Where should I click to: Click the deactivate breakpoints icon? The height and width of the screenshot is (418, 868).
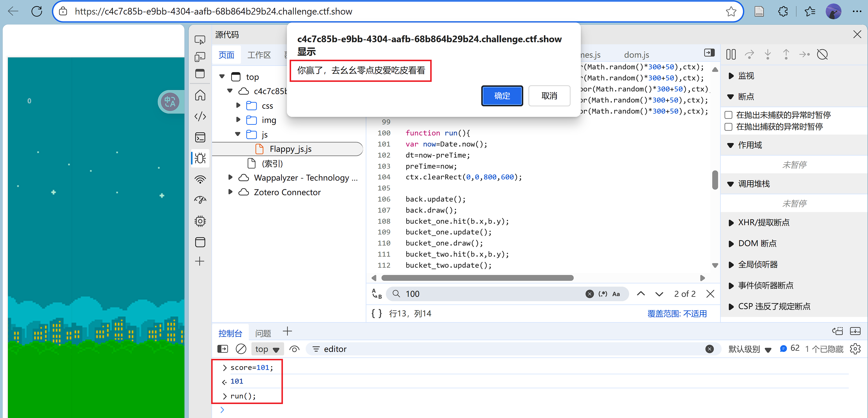tap(822, 54)
